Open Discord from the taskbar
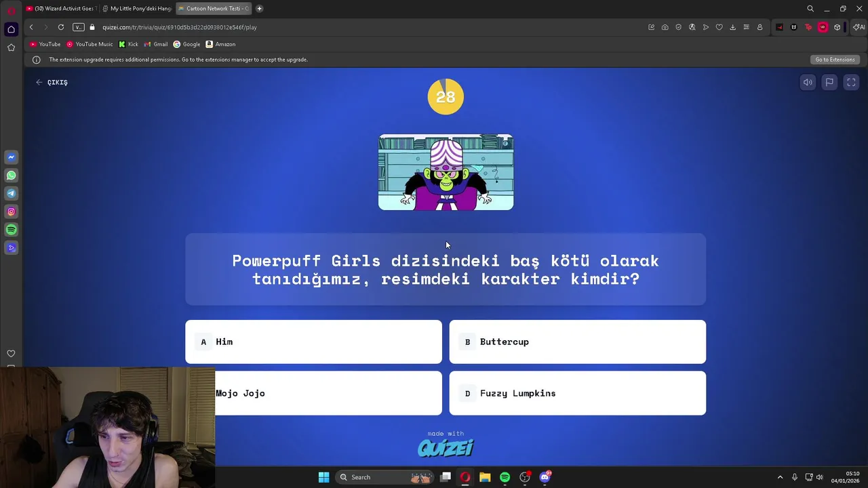The height and width of the screenshot is (488, 868). coord(545,477)
